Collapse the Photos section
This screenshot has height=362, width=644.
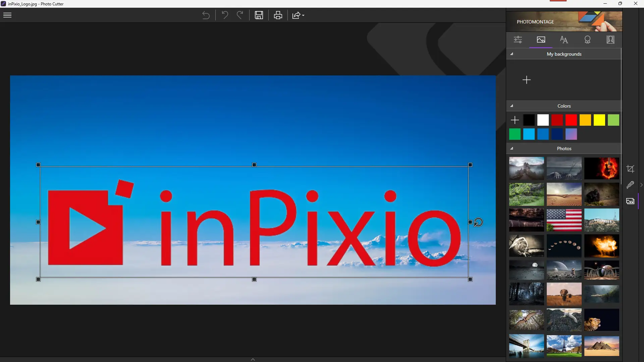click(x=512, y=148)
